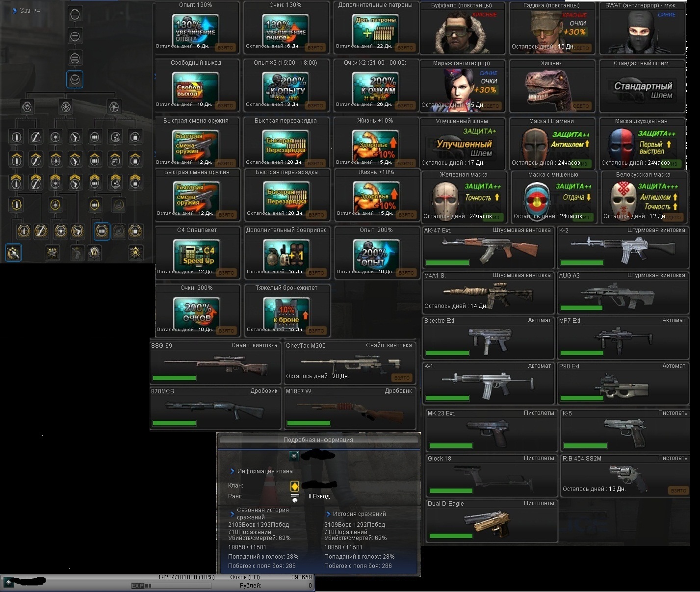Select the Тяжелый бронежилет armor icon
Viewport: 700px width, 592px height.
click(286, 313)
